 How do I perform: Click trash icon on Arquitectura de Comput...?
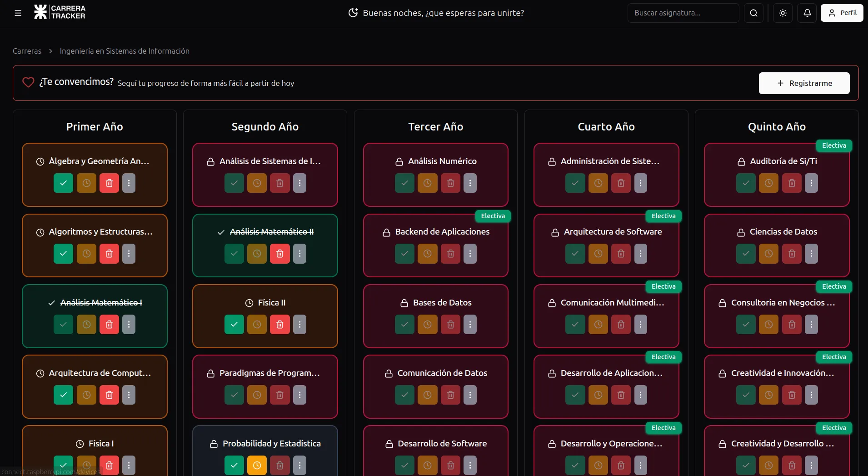[109, 395]
